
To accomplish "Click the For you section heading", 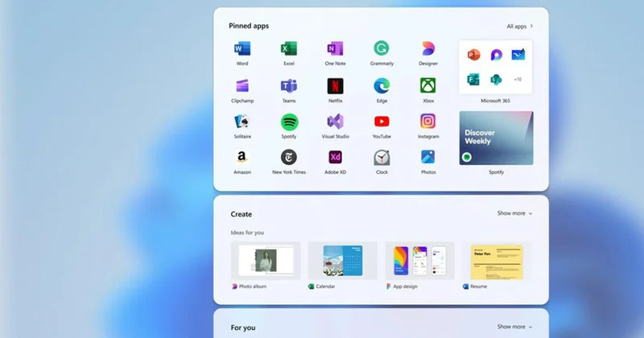I will [243, 328].
